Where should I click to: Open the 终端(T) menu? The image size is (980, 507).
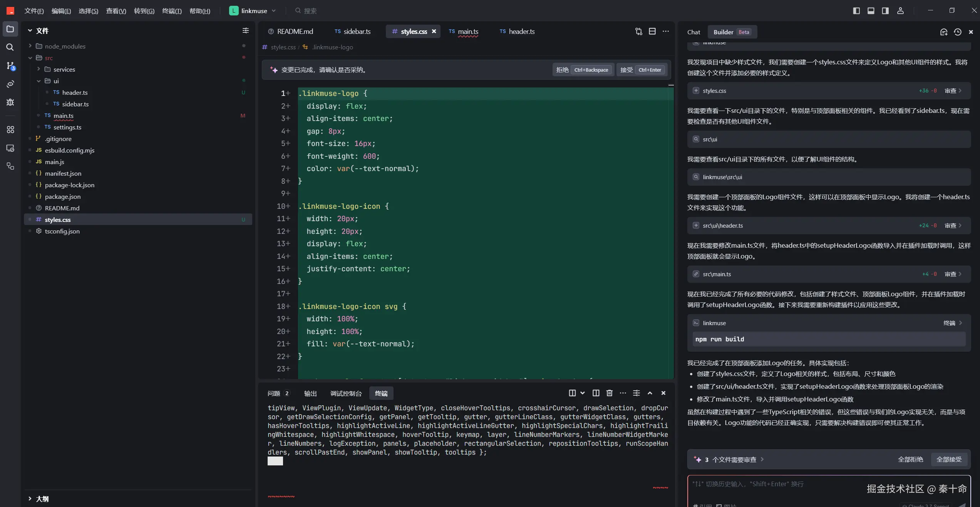click(171, 11)
